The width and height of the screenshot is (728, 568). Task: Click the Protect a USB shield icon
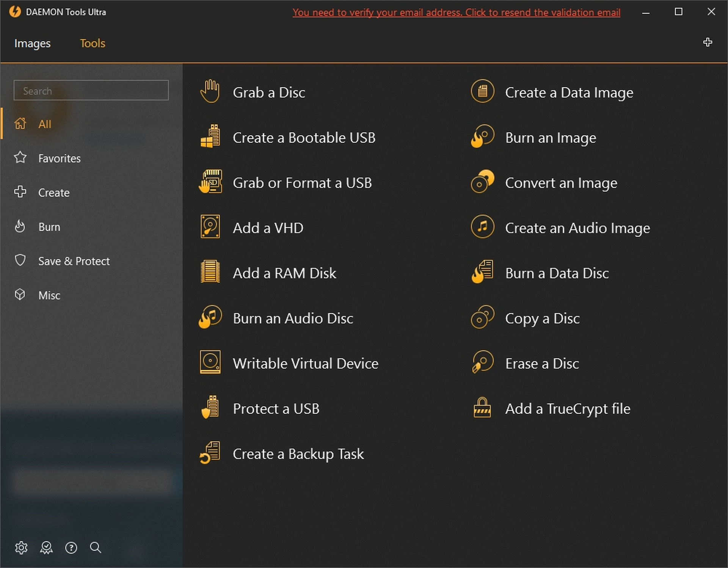pyautogui.click(x=210, y=407)
